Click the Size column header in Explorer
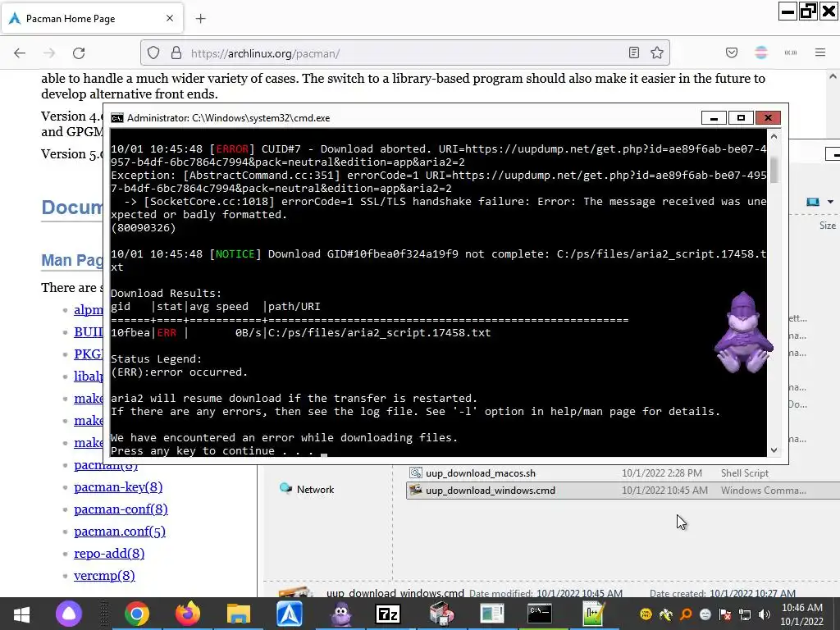The width and height of the screenshot is (840, 630). click(827, 226)
